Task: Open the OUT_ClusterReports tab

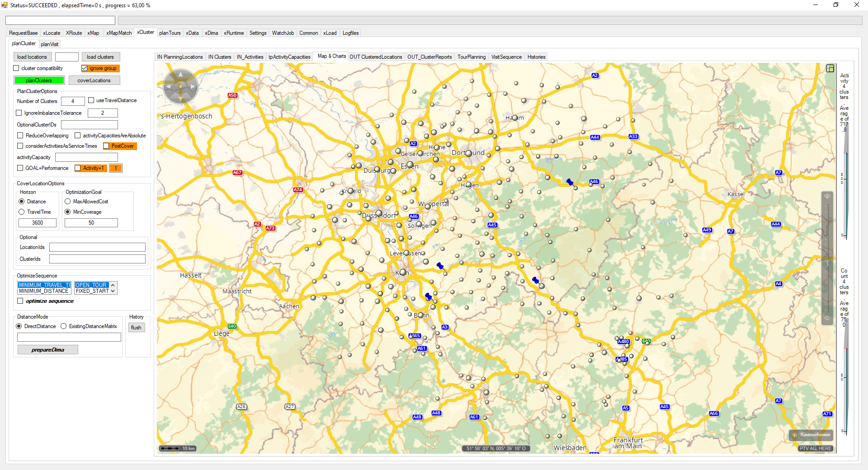Action: click(429, 57)
